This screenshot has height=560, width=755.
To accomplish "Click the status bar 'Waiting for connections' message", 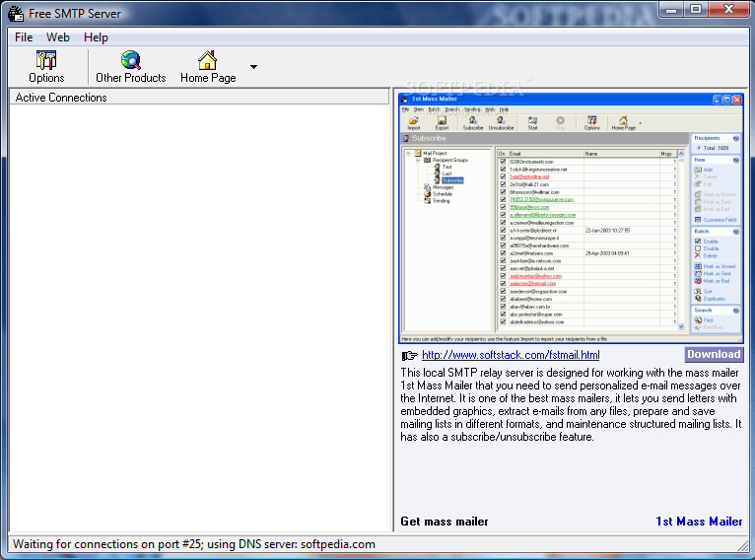I will (194, 544).
